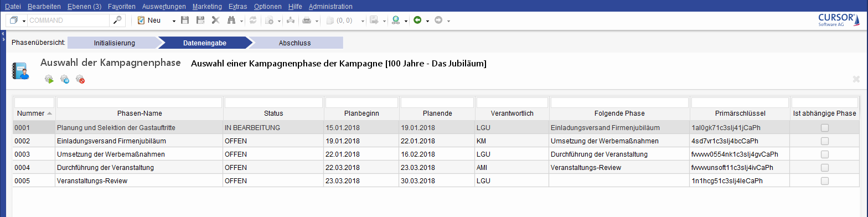This screenshot has width=868, height=217.
Task: Click the refresh arrows toolbar icon
Action: pyautogui.click(x=253, y=20)
